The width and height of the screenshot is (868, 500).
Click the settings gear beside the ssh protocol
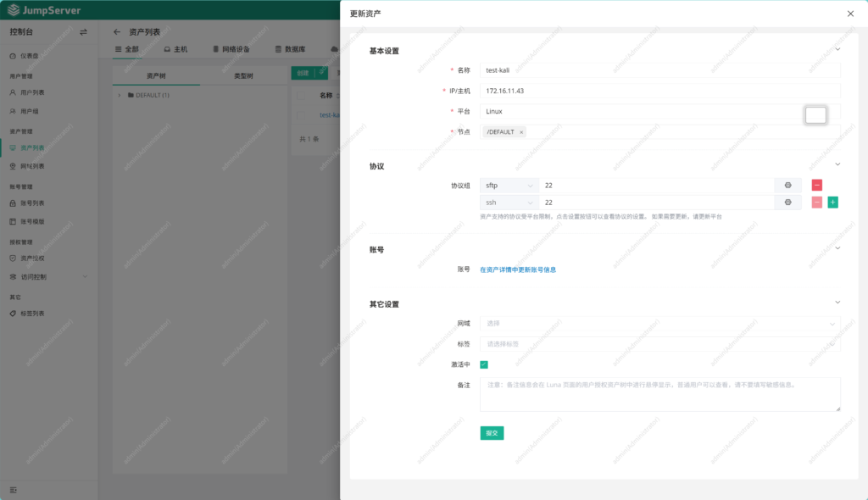(x=788, y=202)
